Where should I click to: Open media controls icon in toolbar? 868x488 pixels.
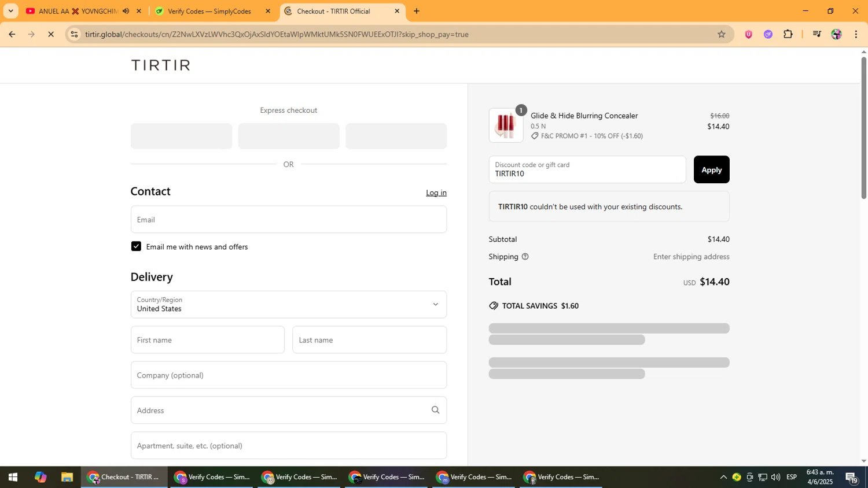pos(816,34)
